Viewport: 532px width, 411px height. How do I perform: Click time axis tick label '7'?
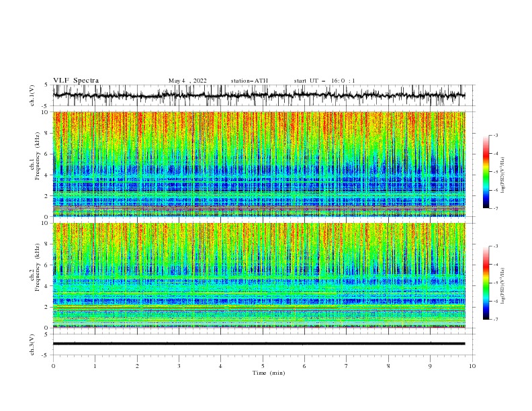[347, 366]
